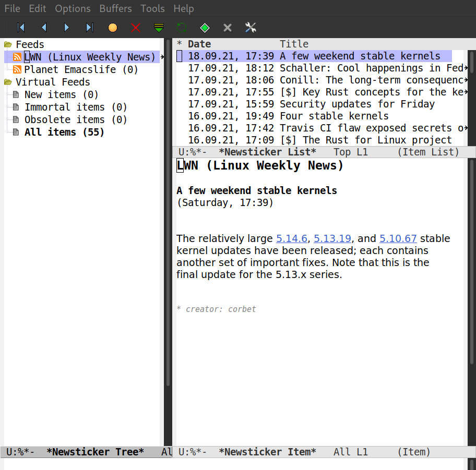Click the LWN heading in item view
The width and height of the screenshot is (476, 470).
click(x=260, y=165)
